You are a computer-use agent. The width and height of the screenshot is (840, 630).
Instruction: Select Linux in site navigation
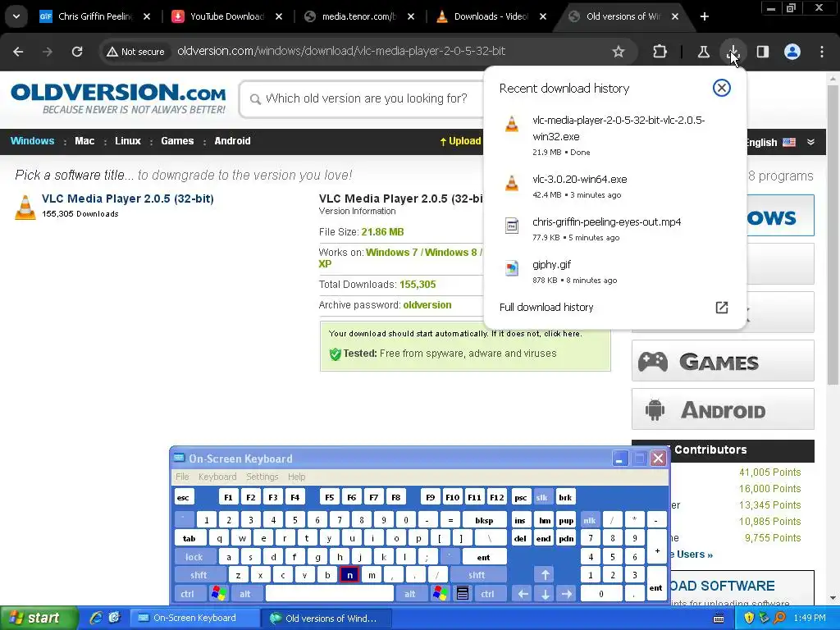coord(127,141)
